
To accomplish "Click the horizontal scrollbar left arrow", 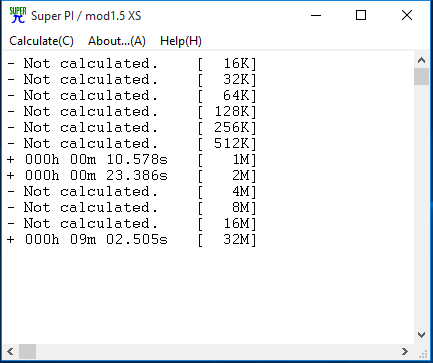I will 10,351.
